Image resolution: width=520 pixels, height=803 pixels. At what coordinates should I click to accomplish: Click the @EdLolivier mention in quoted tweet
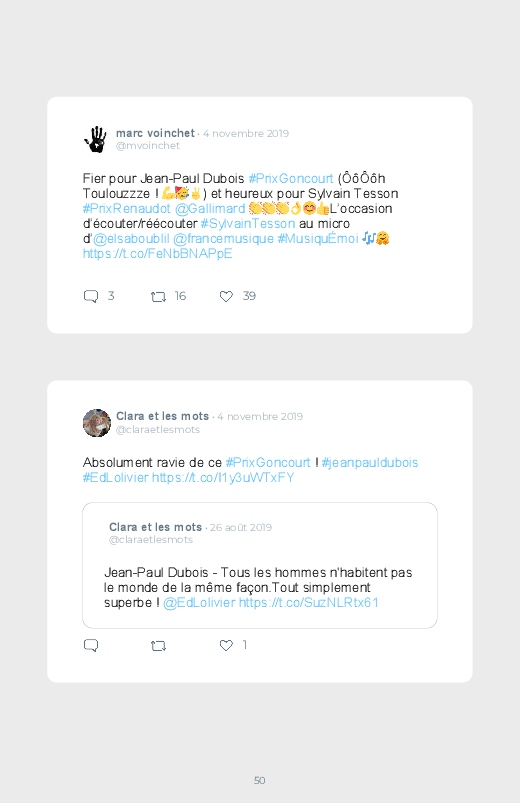tap(199, 602)
